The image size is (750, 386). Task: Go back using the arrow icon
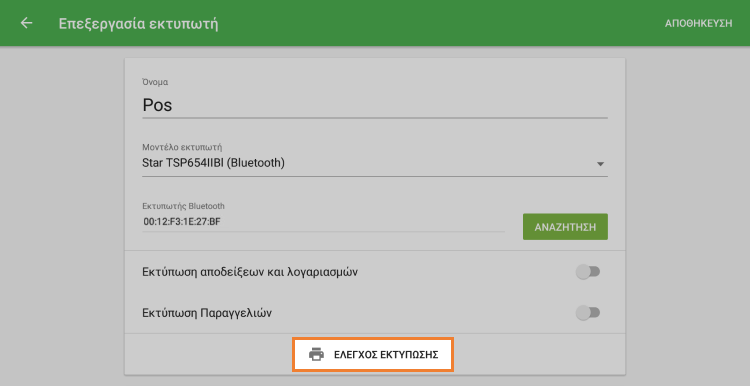click(x=26, y=23)
